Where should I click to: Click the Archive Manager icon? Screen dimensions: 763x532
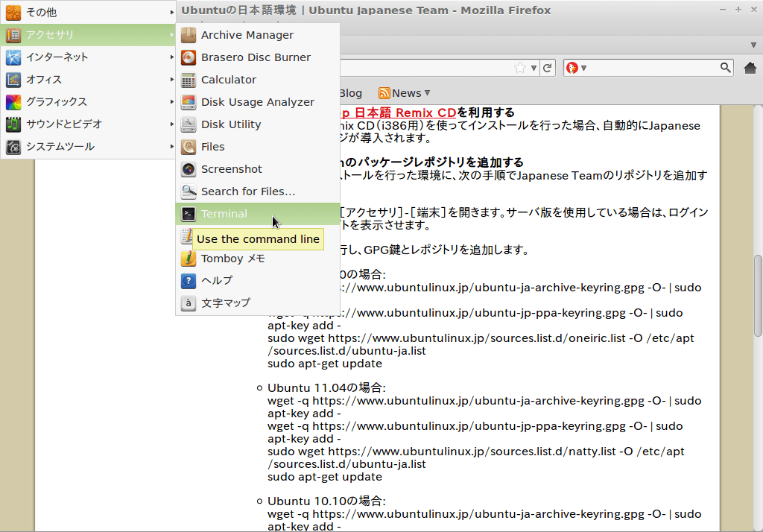189,35
